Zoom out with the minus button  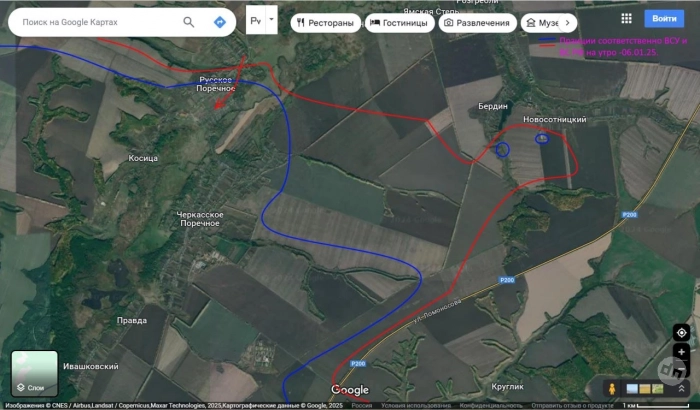[x=681, y=370]
